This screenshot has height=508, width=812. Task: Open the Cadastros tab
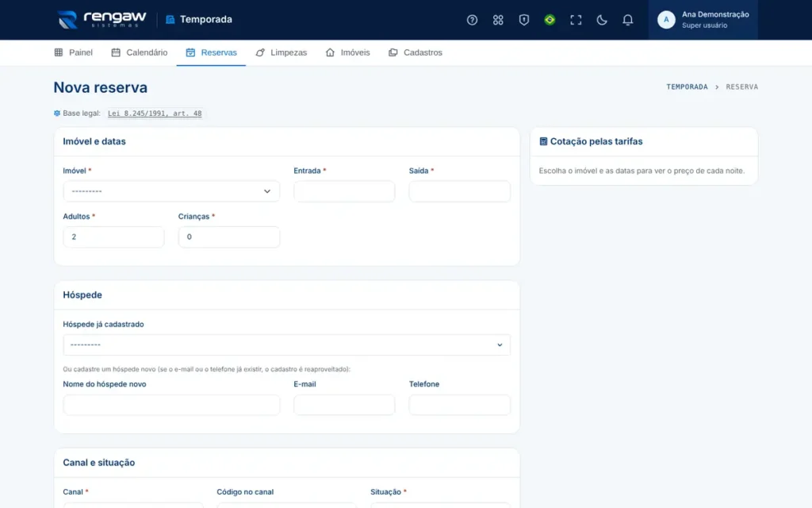point(416,52)
